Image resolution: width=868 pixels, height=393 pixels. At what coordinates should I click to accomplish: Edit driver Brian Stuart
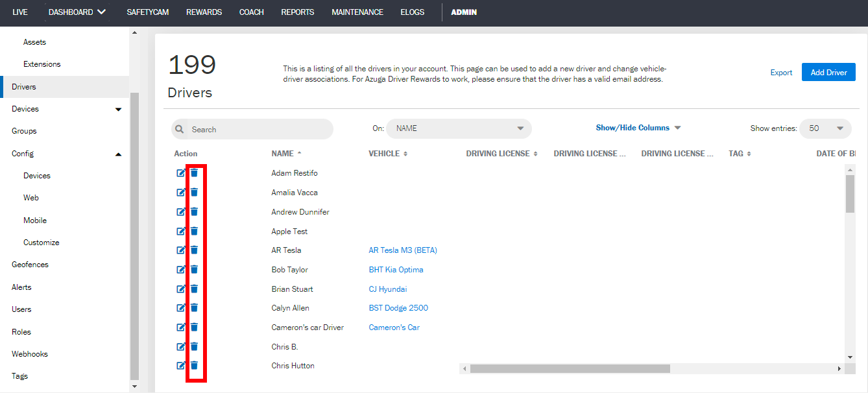[x=181, y=289]
